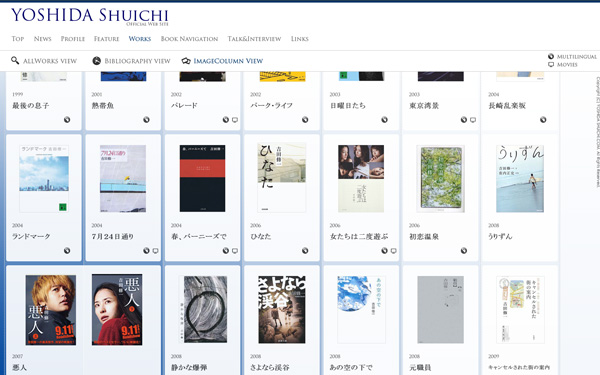This screenshot has width=600, height=375.
Task: Open the 初恋温泉 green cover
Action: click(x=440, y=178)
